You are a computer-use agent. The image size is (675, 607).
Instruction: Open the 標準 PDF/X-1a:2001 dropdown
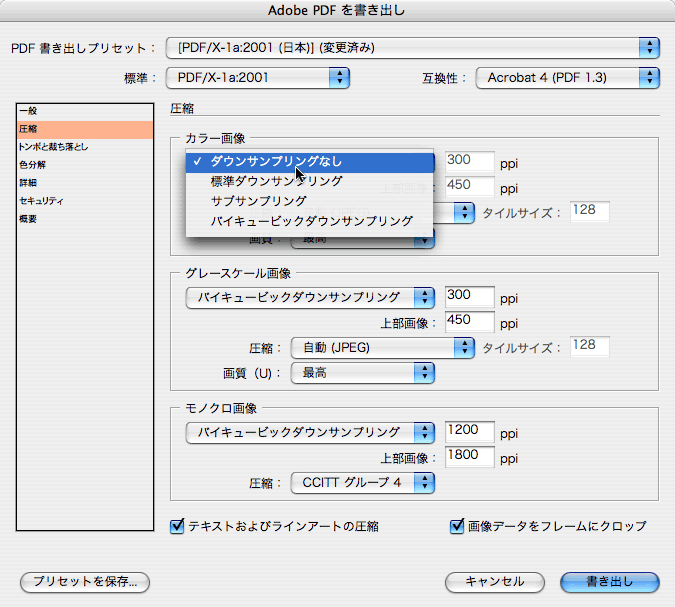(257, 78)
